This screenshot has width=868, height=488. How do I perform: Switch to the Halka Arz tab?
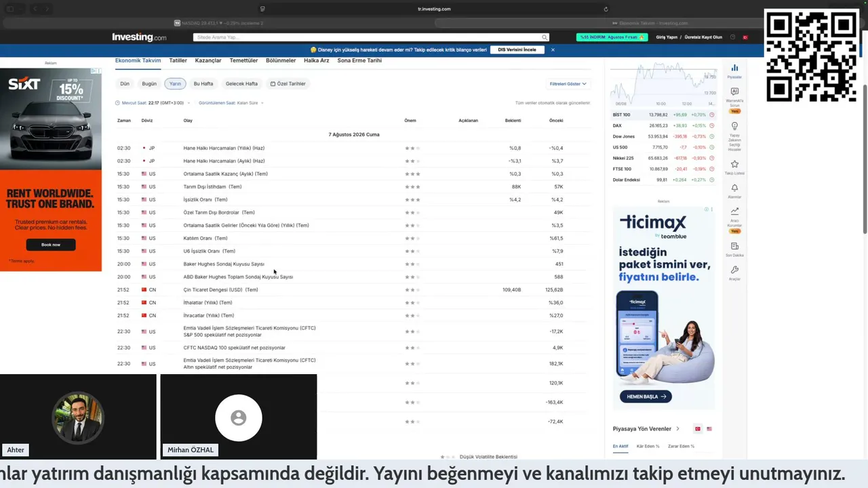317,60
